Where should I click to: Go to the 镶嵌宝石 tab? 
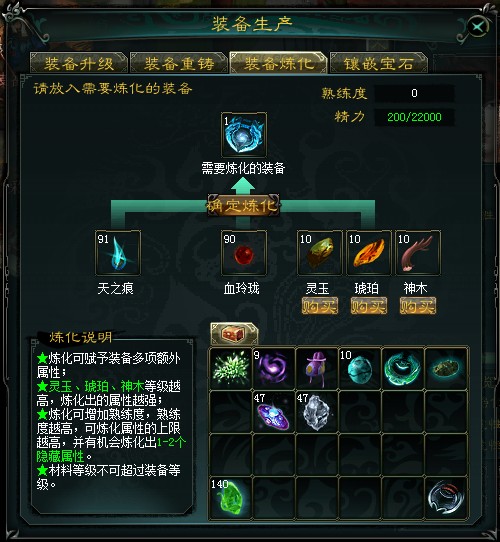tap(379, 63)
